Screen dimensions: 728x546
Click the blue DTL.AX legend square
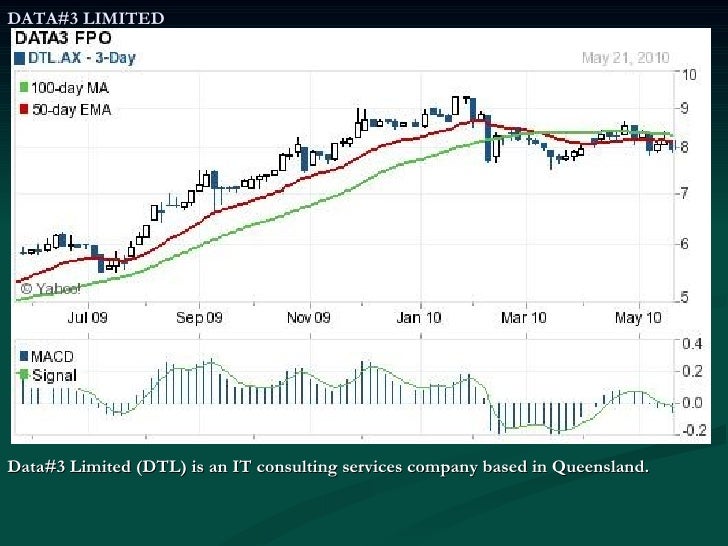[x=20, y=58]
